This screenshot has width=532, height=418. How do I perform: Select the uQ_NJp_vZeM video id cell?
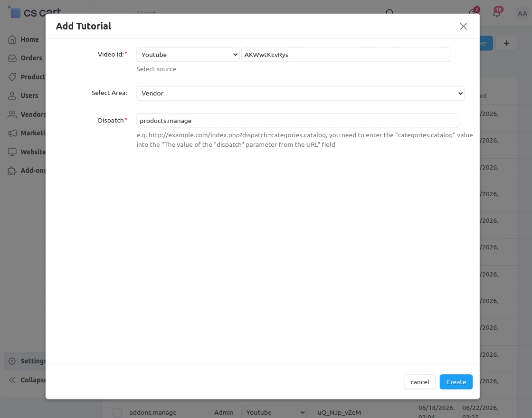pyautogui.click(x=339, y=413)
